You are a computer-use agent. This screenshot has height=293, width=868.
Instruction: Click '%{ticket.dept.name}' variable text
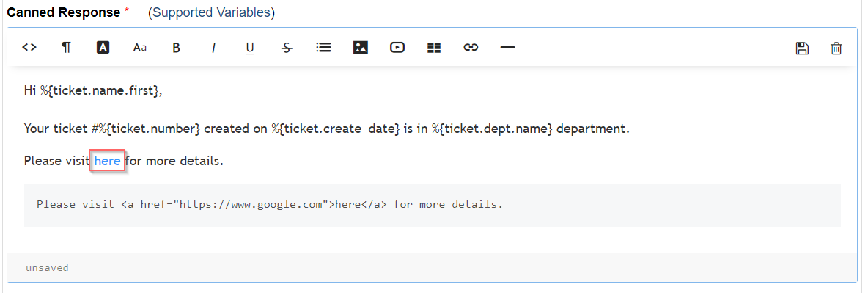coord(492,129)
